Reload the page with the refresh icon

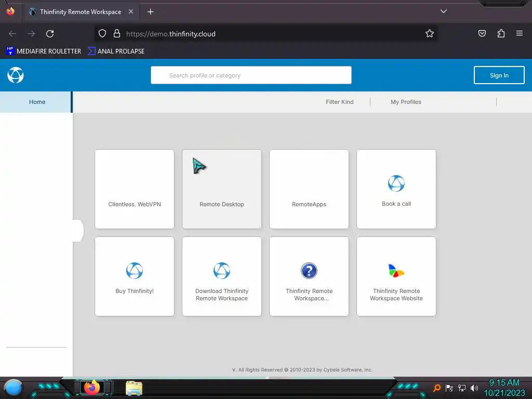[50, 34]
